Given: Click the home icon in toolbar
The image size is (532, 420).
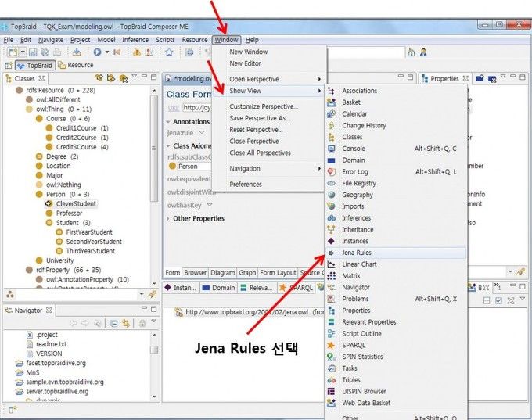Looking at the screenshot, I should (x=412, y=52).
